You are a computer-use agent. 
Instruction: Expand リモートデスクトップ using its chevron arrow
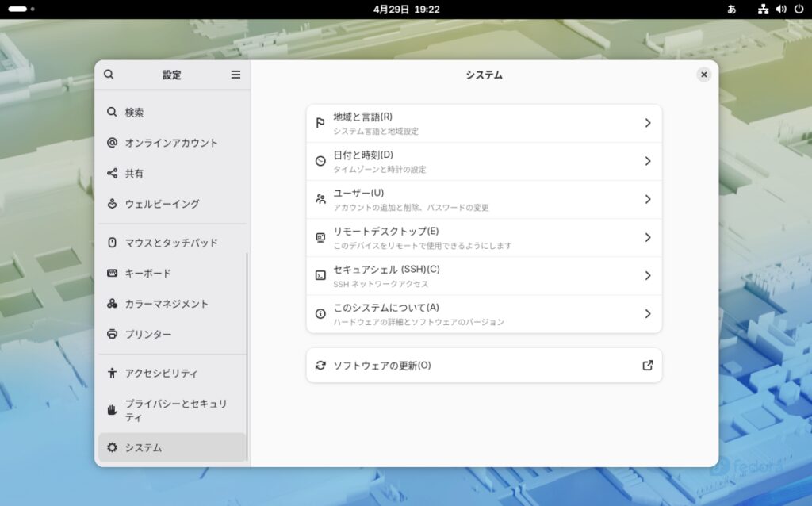point(647,237)
